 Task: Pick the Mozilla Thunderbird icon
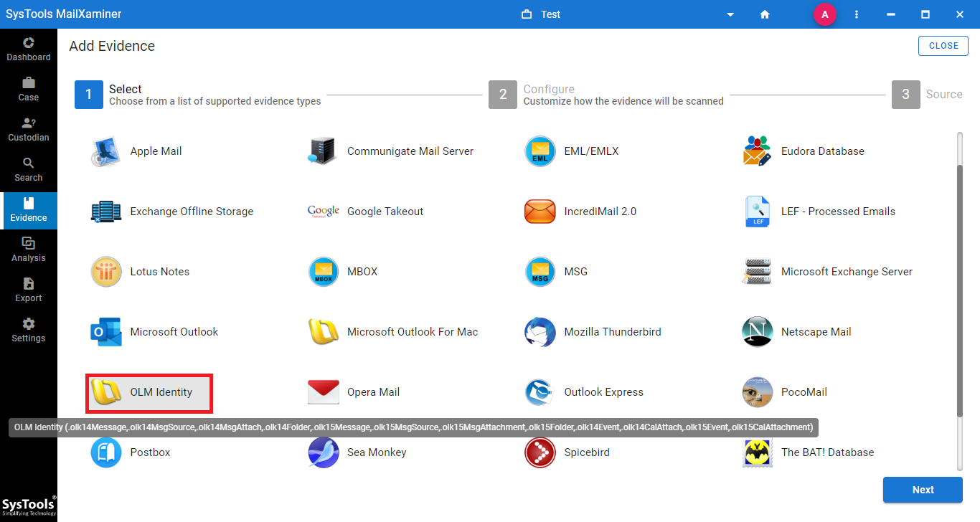(x=540, y=332)
